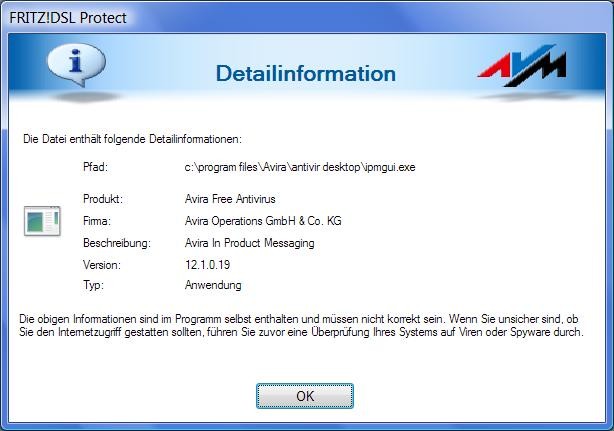Click the FRITZ!DSL Protect title bar

200,18
